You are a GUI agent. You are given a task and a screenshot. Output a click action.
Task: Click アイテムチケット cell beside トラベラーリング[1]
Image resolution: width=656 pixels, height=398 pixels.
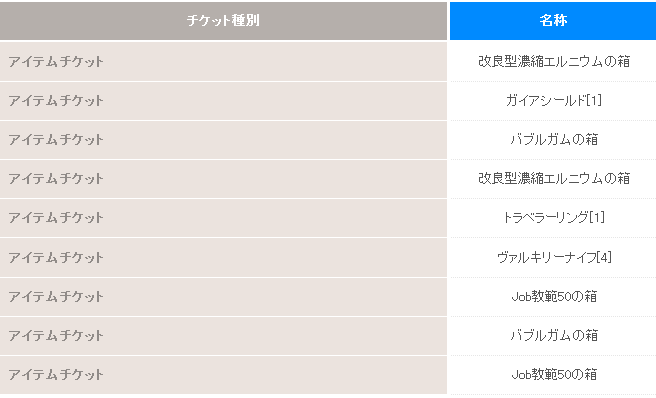click(x=223, y=218)
